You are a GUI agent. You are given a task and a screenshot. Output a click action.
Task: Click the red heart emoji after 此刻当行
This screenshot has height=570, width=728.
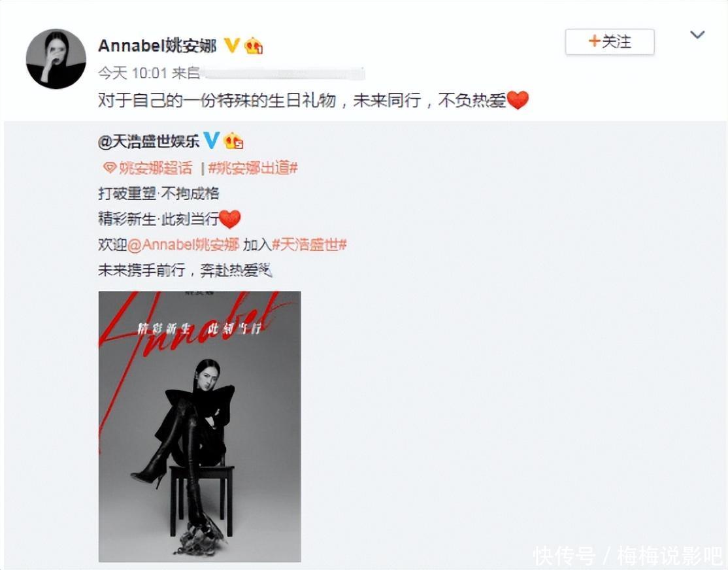[x=229, y=219]
